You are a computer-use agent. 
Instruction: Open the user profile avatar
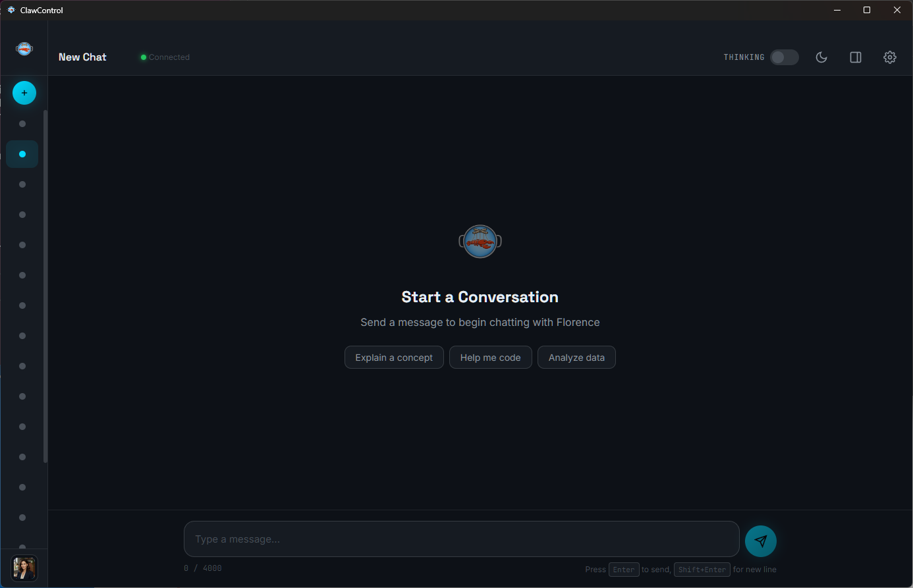pos(24,568)
